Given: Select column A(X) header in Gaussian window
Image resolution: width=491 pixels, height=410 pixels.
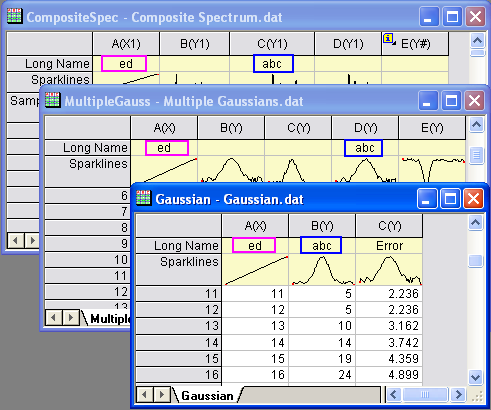Looking at the screenshot, I should pos(255,226).
